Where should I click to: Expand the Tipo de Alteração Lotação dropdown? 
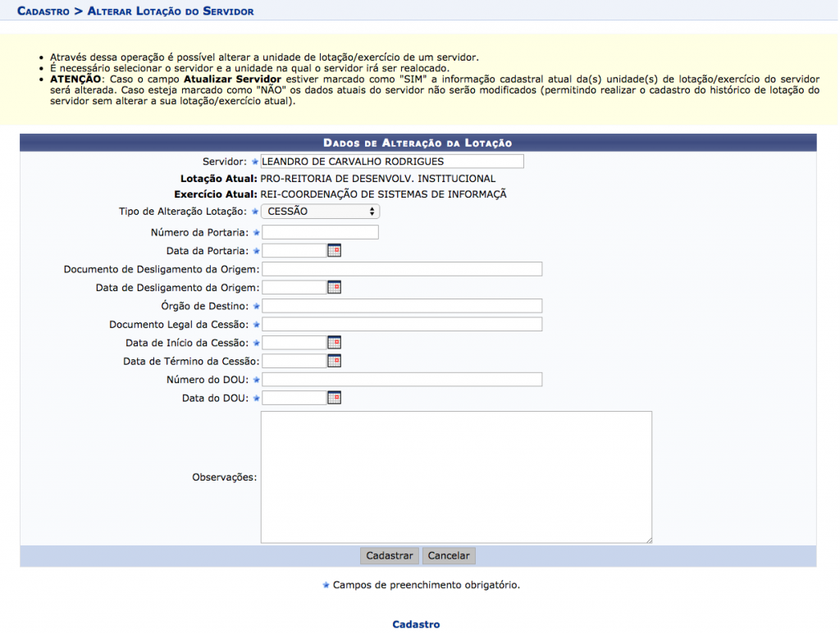320,212
